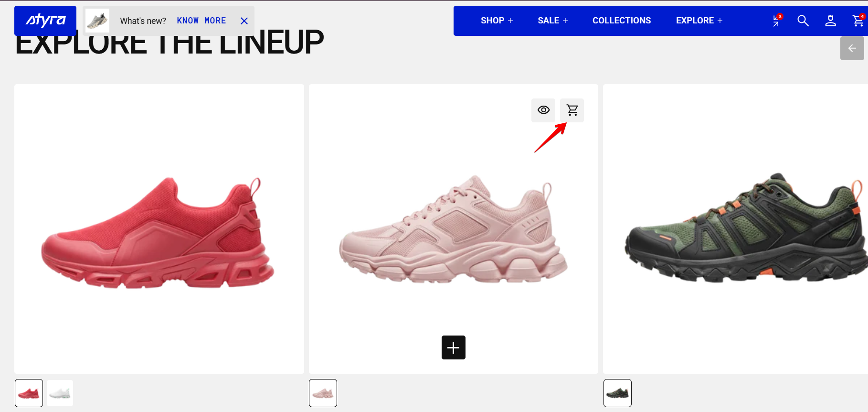Open the compare icon with badge 3
Screen dimensions: 868x412
(776, 21)
